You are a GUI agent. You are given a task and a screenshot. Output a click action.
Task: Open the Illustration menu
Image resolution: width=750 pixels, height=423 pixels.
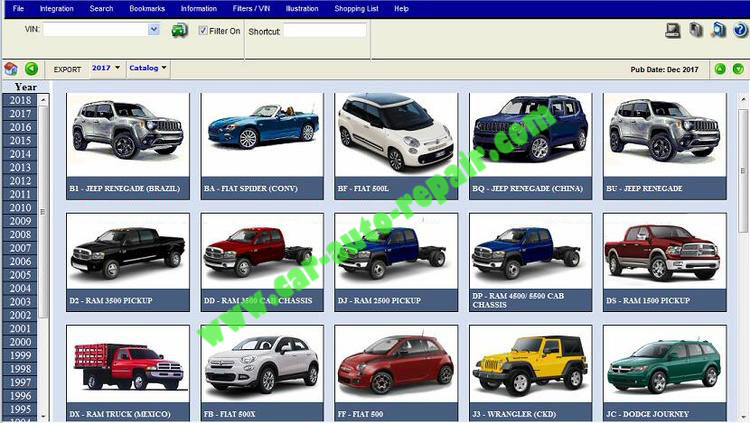pyautogui.click(x=302, y=9)
